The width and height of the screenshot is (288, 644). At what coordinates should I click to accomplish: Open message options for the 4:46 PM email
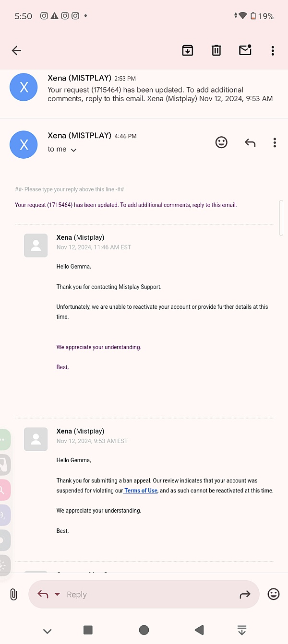[x=275, y=142]
